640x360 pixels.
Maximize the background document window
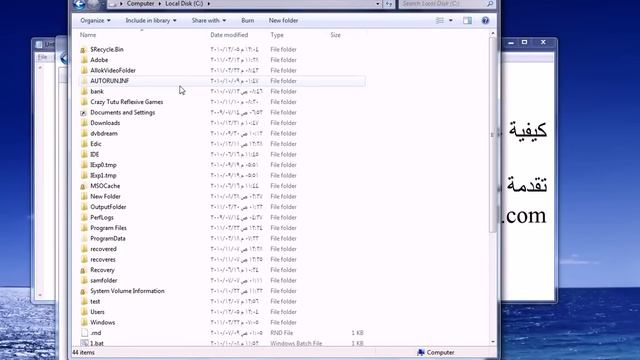524,42
